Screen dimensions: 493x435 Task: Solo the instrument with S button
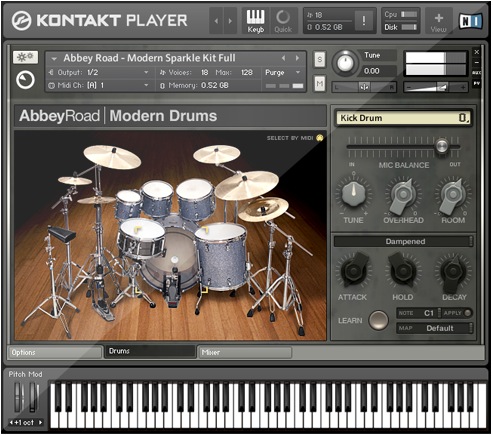pos(320,60)
